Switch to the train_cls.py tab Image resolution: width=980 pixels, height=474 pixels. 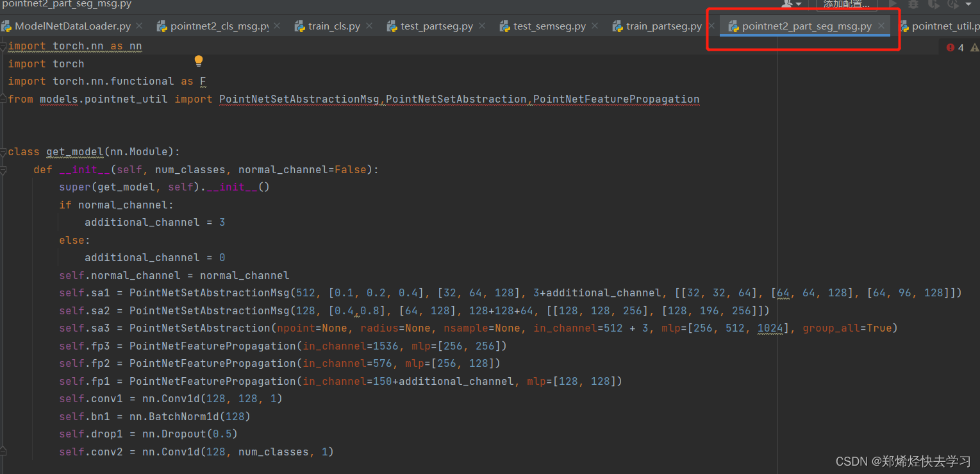pos(334,26)
